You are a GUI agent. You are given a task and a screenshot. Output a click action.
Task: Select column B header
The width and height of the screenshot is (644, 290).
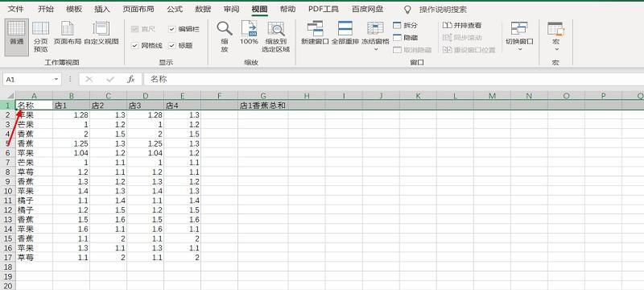click(x=71, y=96)
